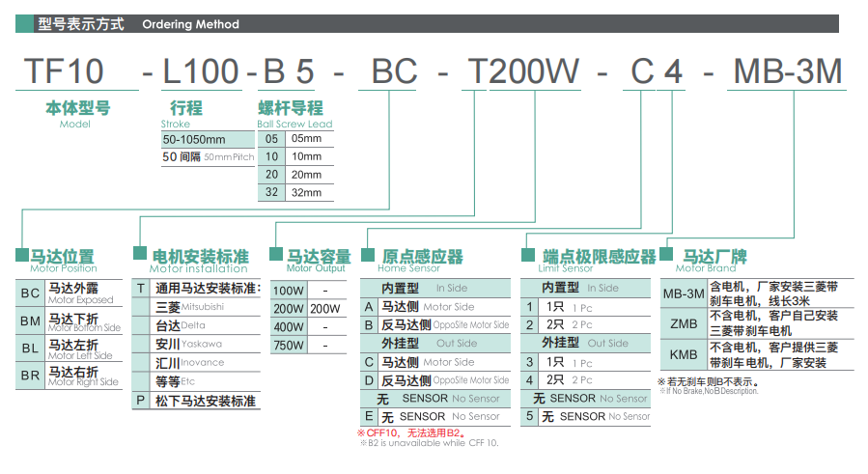Image resolution: width=868 pixels, height=474 pixels.
Task: Click the 'T200W' code segment
Action: pos(523,71)
